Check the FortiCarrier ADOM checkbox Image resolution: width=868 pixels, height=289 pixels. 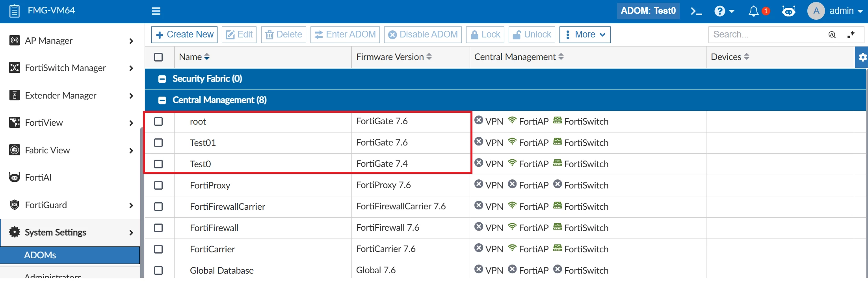pos(158,249)
